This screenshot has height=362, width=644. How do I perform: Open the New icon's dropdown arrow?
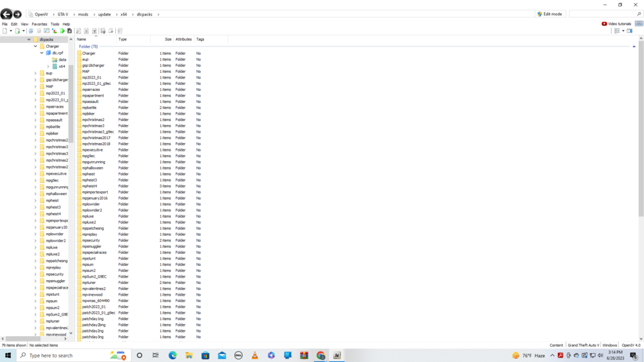(11, 31)
